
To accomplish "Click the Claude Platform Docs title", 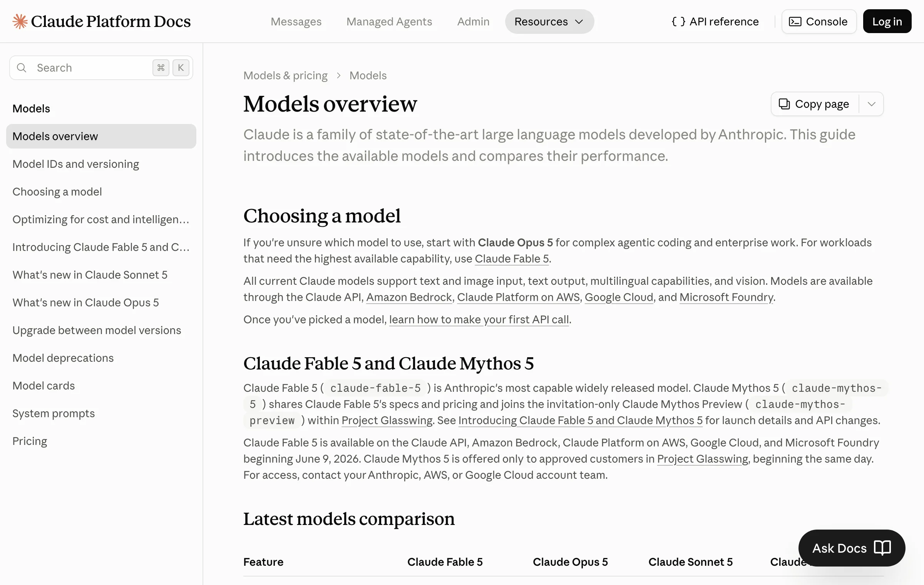I will 111,22.
